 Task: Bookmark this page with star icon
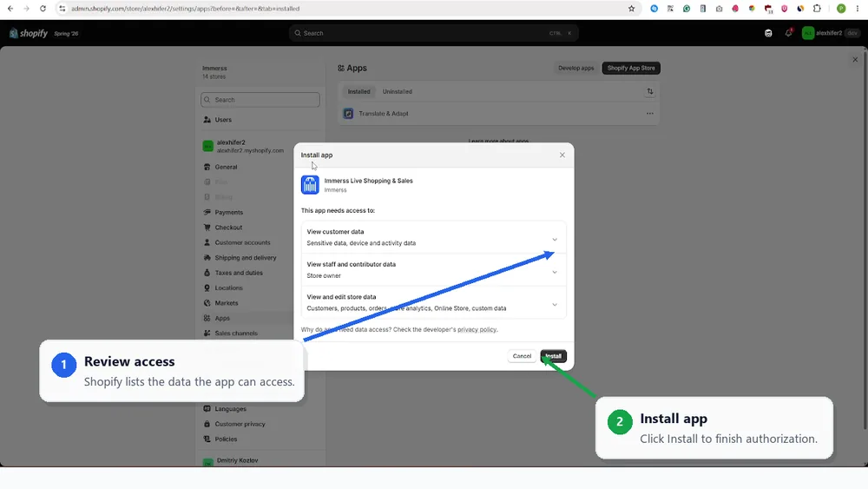pos(631,9)
